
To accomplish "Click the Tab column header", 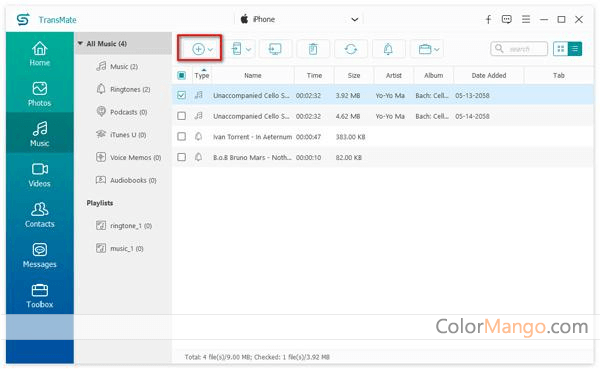I will click(559, 75).
